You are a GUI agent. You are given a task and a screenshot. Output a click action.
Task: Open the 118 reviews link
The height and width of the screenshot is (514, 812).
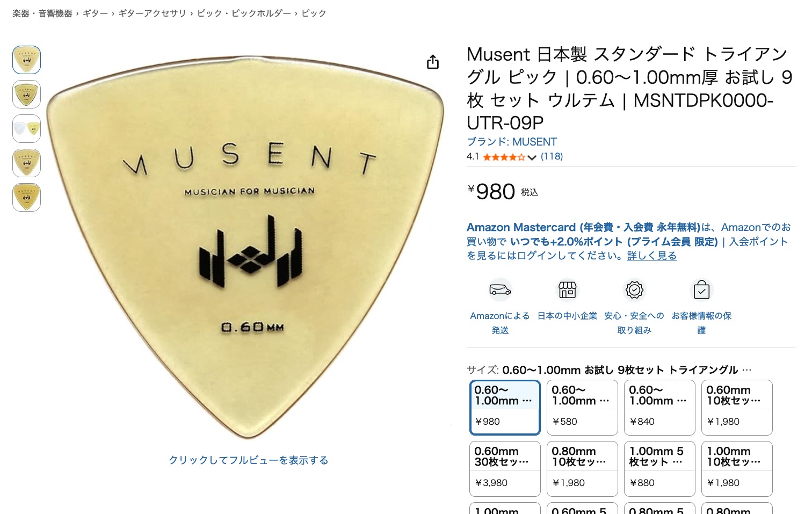[x=552, y=157]
